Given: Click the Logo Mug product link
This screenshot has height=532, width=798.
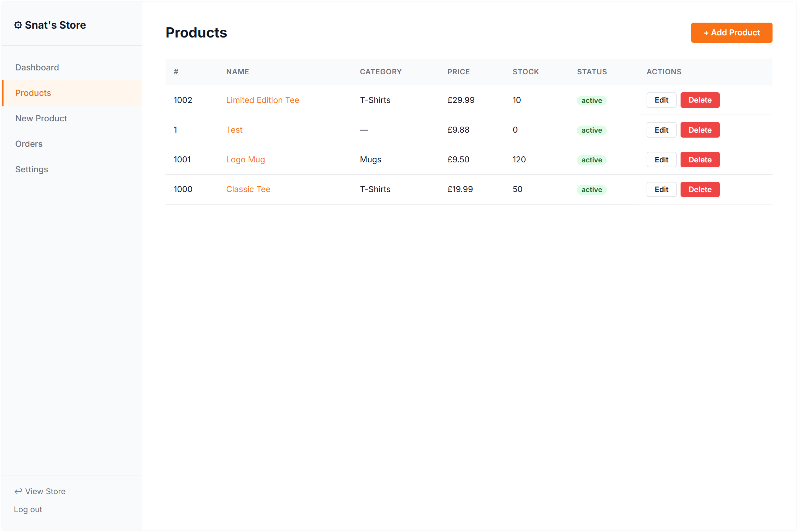Looking at the screenshot, I should point(245,160).
